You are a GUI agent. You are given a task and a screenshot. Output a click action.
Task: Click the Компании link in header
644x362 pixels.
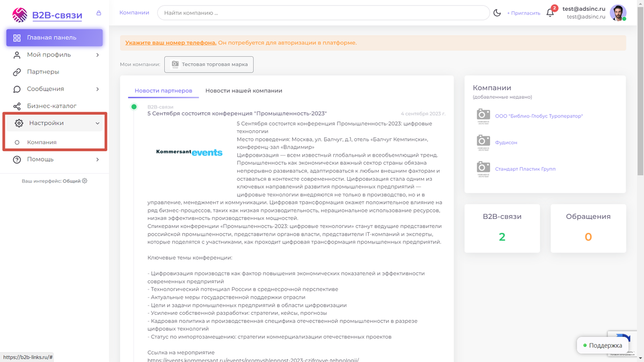(134, 12)
